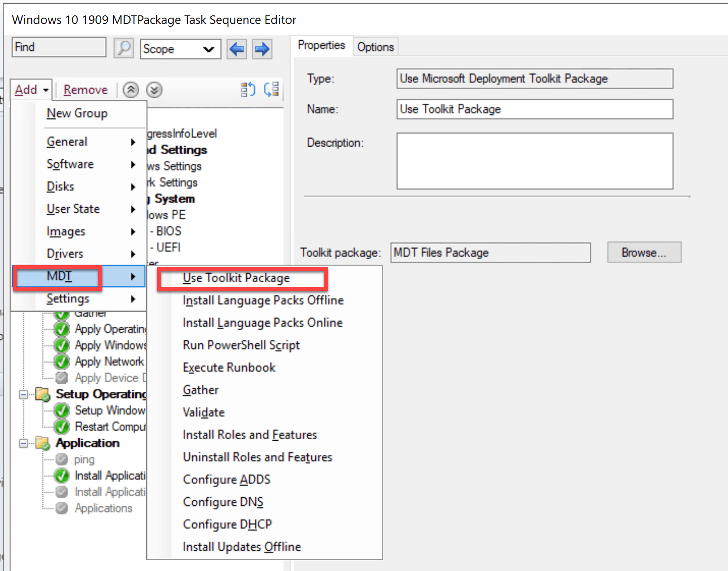Select the Application group label

[x=88, y=443]
